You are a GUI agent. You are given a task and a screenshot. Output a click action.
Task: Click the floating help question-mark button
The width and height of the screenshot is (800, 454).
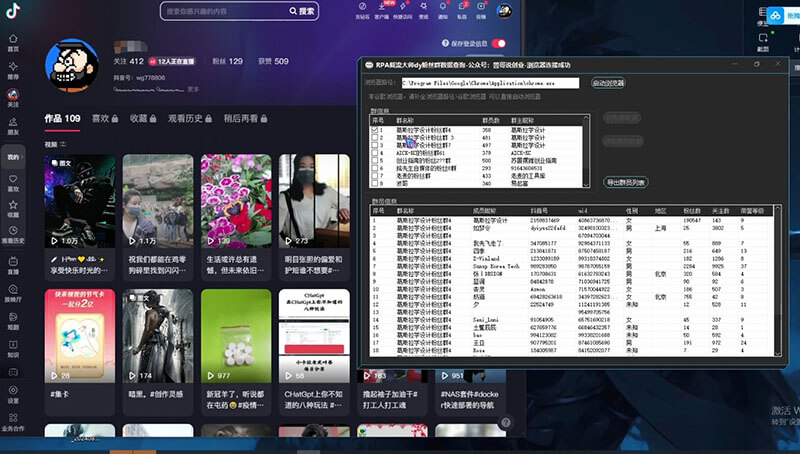pyautogui.click(x=506, y=422)
